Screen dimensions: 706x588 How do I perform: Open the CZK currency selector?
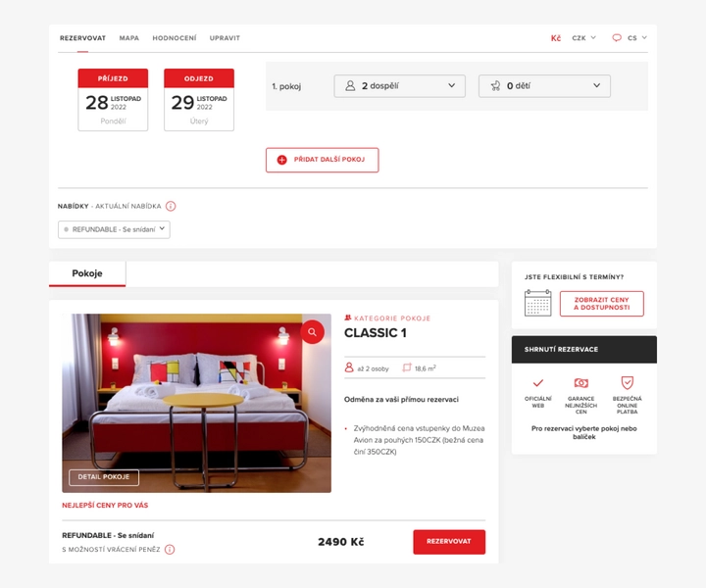point(583,38)
